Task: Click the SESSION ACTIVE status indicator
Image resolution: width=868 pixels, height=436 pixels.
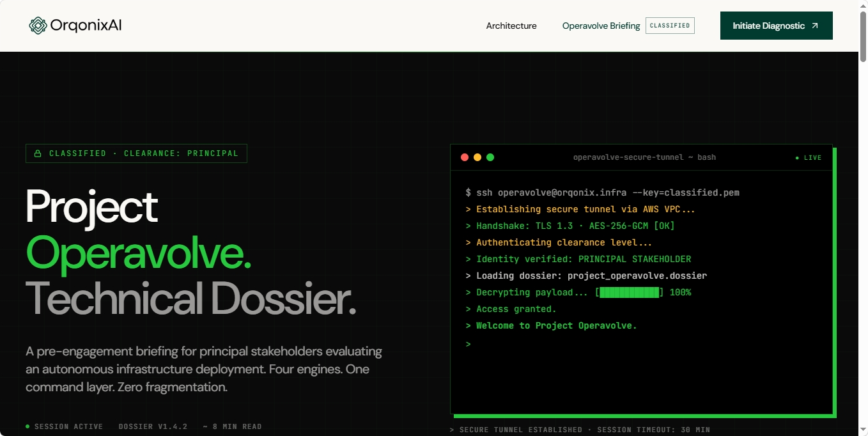Action: click(64, 426)
